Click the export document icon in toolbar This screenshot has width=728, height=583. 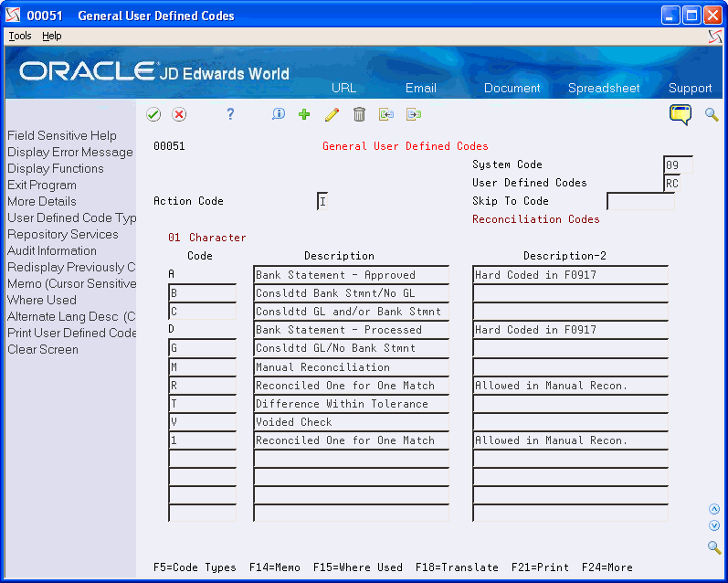[x=413, y=114]
